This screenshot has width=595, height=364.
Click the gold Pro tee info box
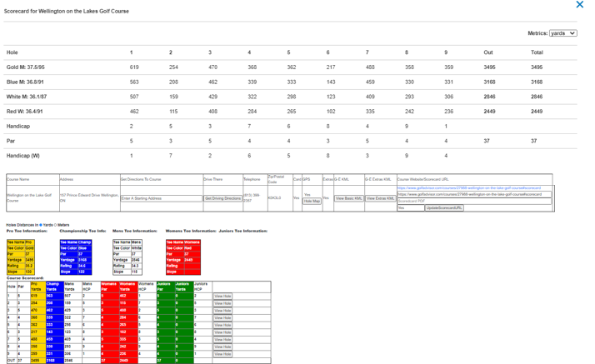21,257
